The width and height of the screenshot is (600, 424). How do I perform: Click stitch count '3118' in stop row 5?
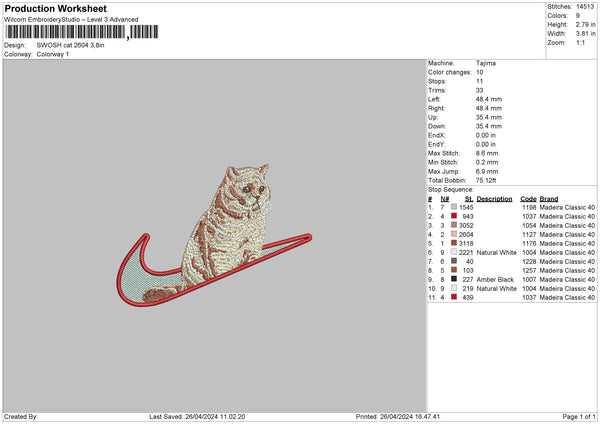(466, 243)
